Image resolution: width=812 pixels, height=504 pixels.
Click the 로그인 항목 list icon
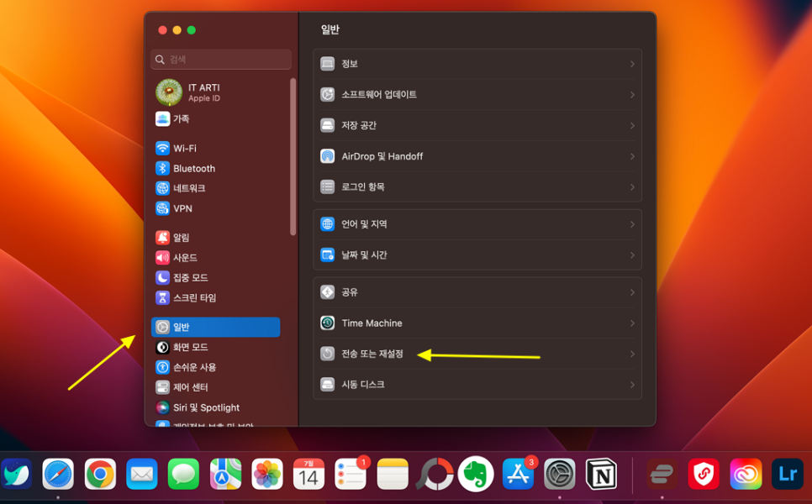pos(327,186)
